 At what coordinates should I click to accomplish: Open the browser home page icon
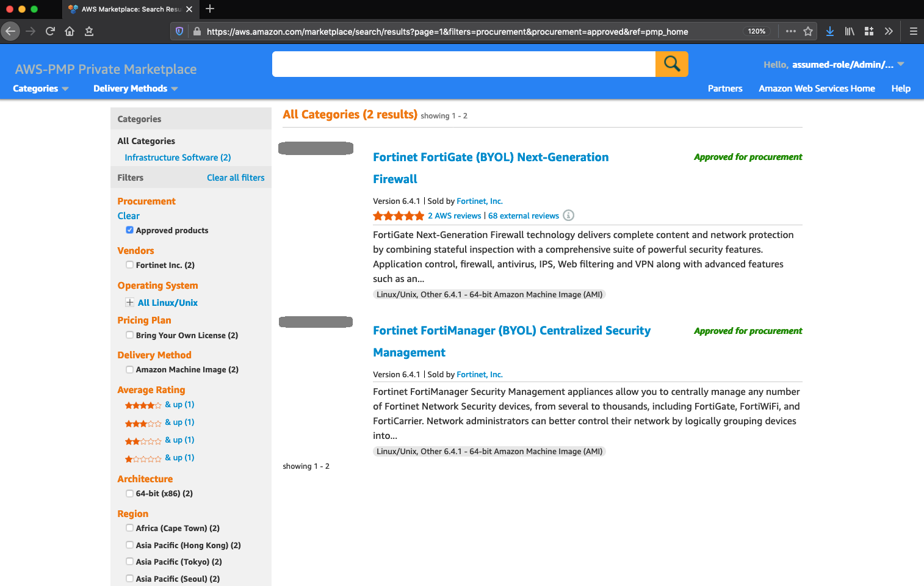[x=70, y=31]
